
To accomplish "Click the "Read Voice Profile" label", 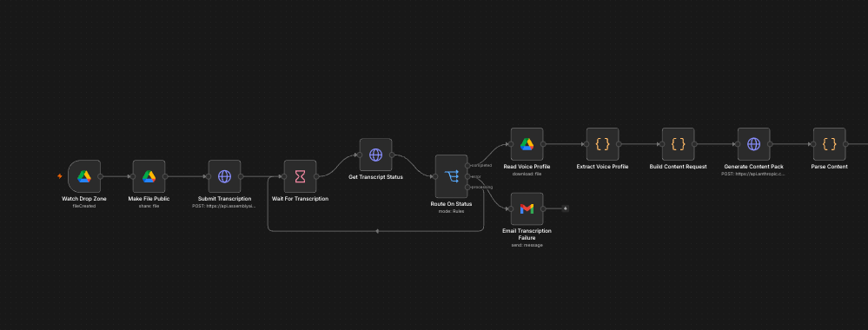I will pyautogui.click(x=527, y=167).
